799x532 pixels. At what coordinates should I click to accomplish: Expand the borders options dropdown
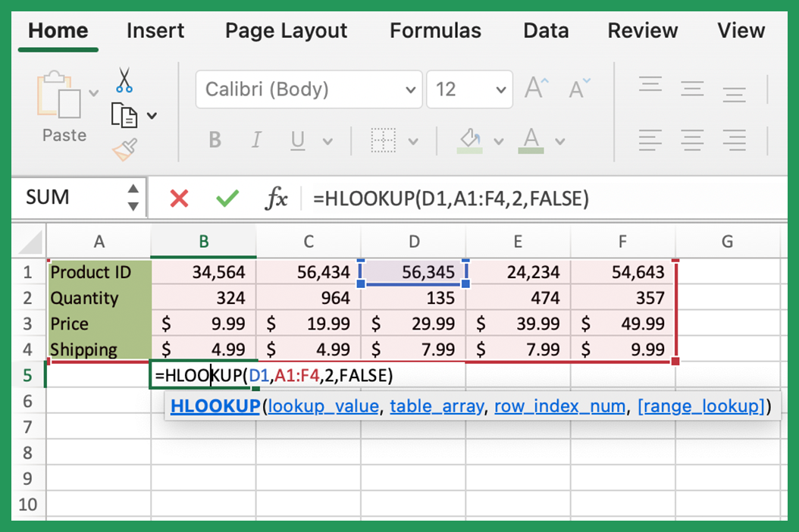(414, 140)
